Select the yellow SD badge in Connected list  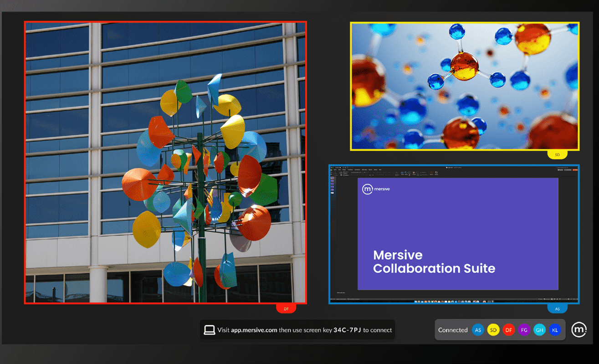click(x=493, y=330)
